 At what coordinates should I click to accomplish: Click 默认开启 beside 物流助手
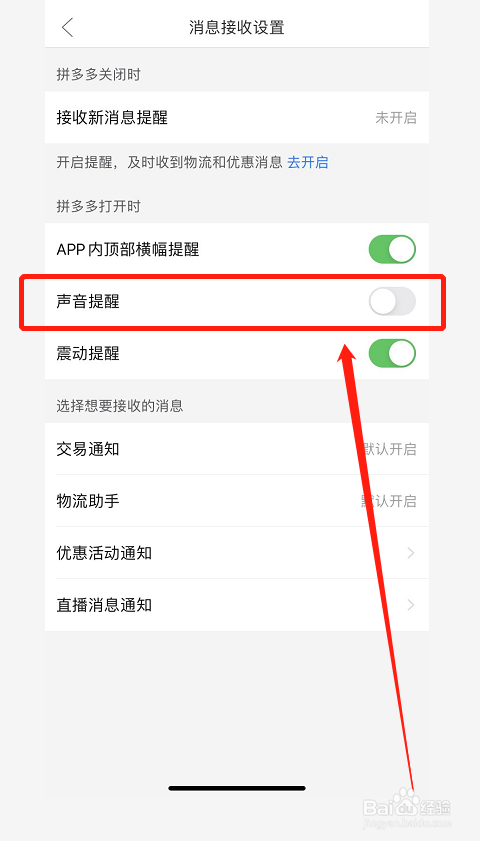(388, 501)
